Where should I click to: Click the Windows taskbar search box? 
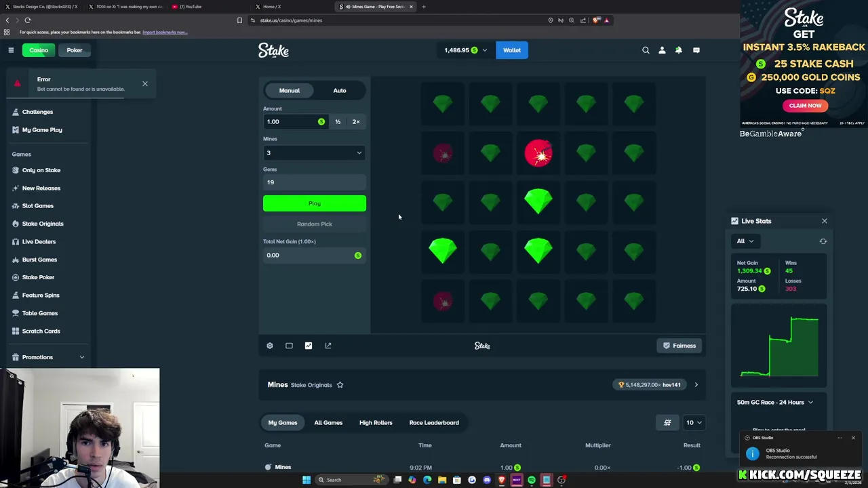[353, 480]
